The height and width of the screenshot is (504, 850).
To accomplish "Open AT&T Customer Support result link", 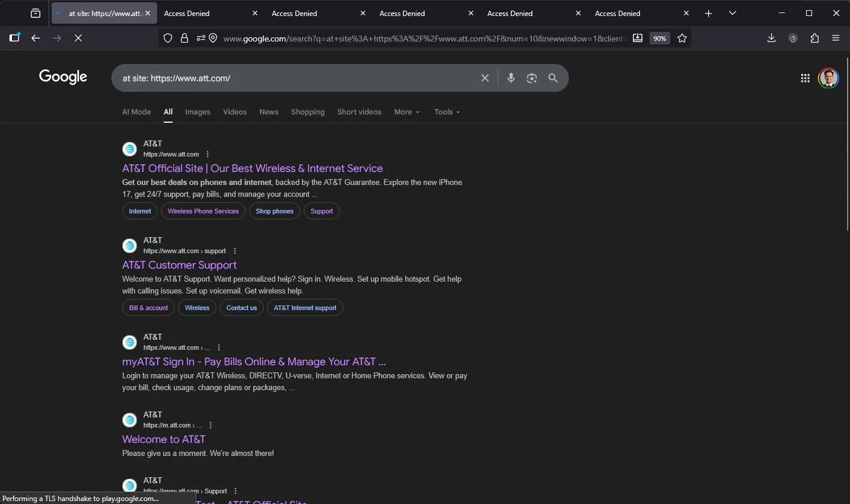I will coord(179,265).
